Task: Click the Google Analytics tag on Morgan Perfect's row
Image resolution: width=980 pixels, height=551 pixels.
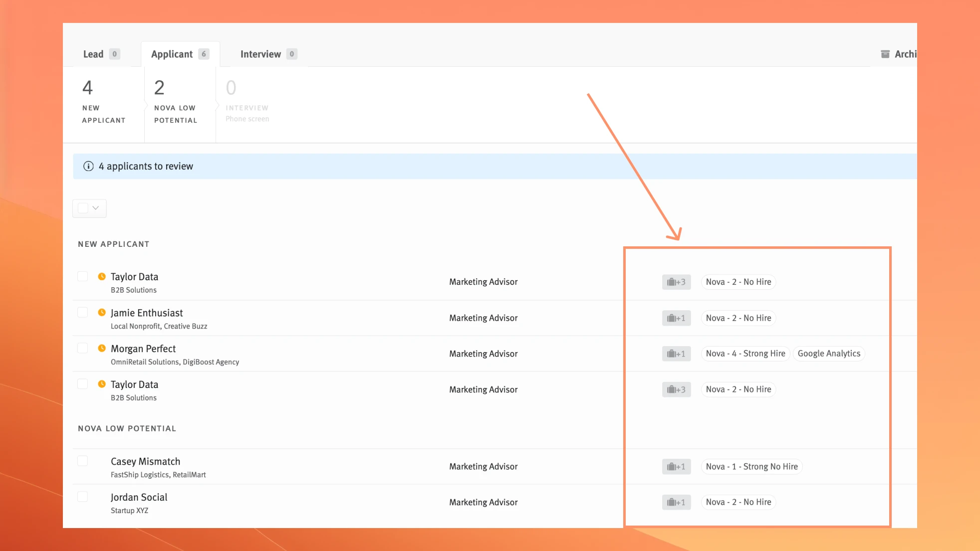Action: (x=828, y=353)
